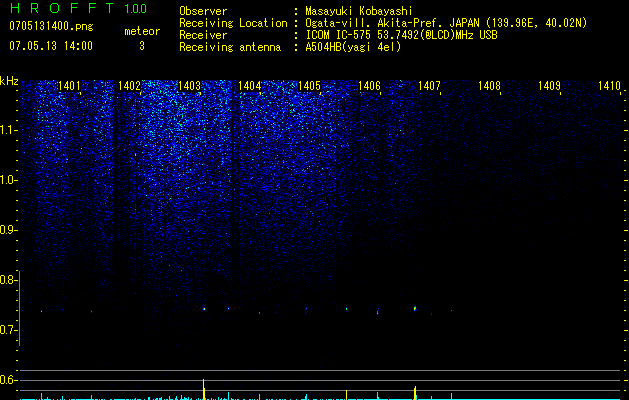The image size is (629, 400).
Task: Click the 0.9 frequency axis label
Action: [8, 230]
